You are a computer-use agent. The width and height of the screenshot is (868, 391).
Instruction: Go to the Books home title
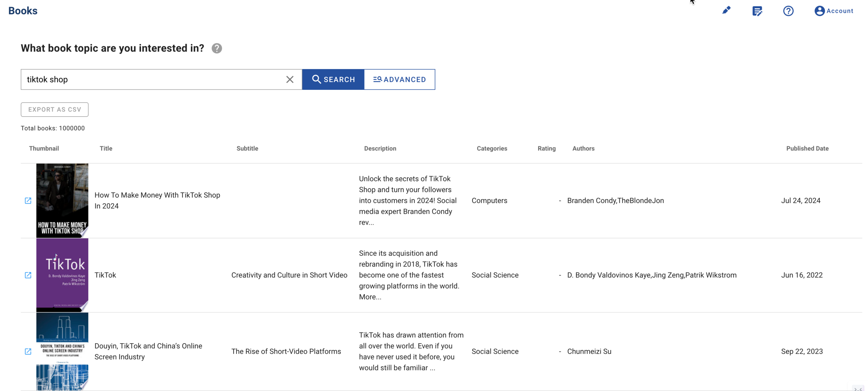pos(23,11)
